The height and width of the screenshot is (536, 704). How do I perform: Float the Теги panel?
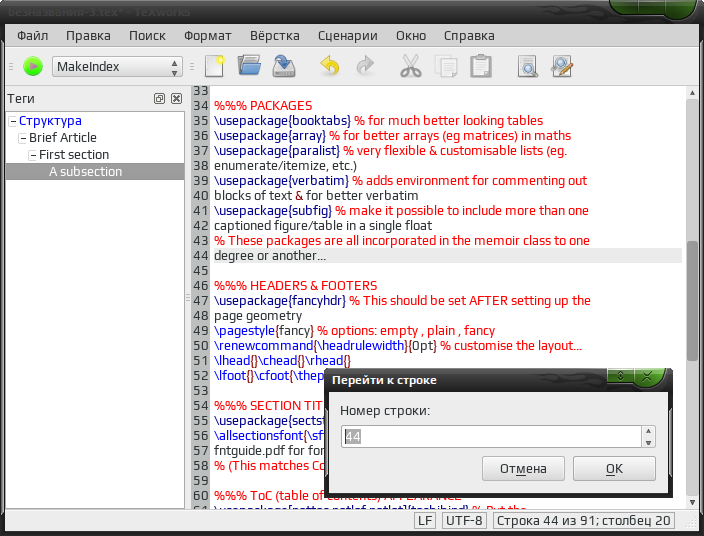[159, 98]
